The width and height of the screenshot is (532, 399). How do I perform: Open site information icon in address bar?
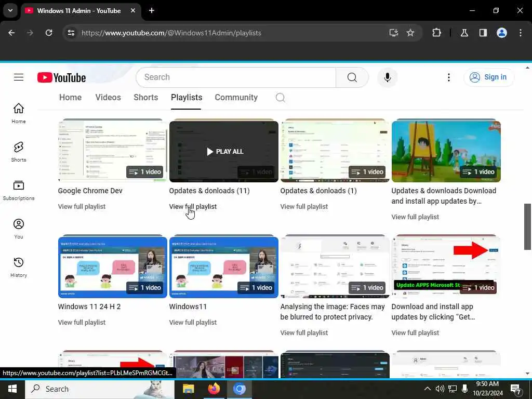point(71,33)
